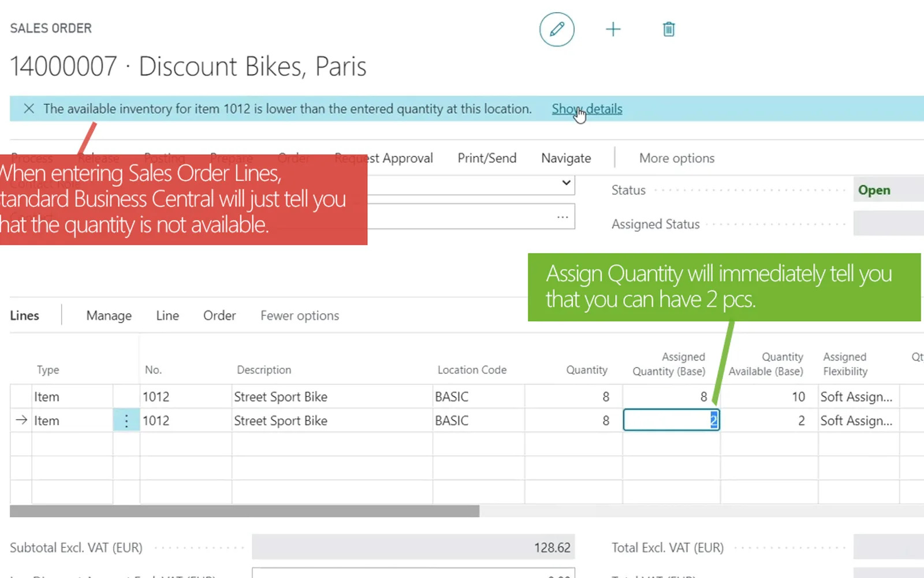924x578 pixels.
Task: Open the Print/Send menu
Action: point(487,158)
